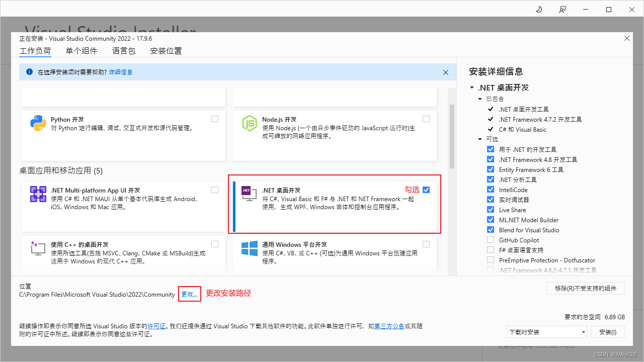This screenshot has height=362, width=644.
Task: Click the .NET desktop development icon
Action: [x=250, y=194]
